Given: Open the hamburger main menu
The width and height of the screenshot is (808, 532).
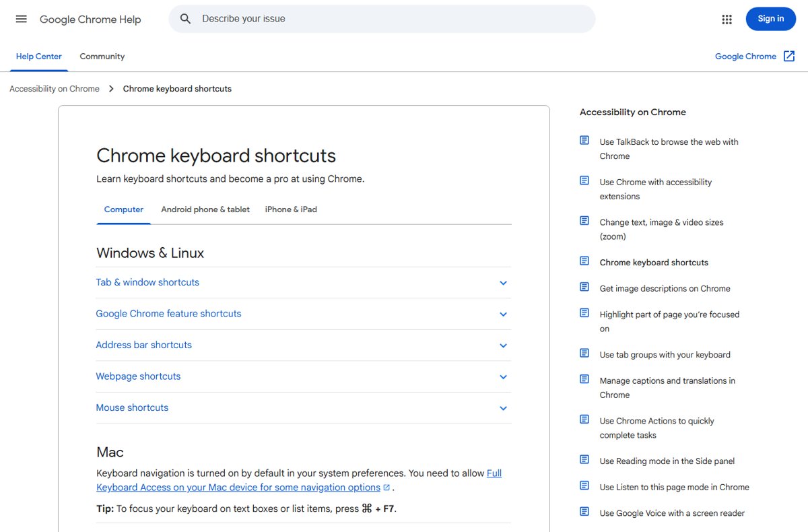Looking at the screenshot, I should (x=22, y=19).
